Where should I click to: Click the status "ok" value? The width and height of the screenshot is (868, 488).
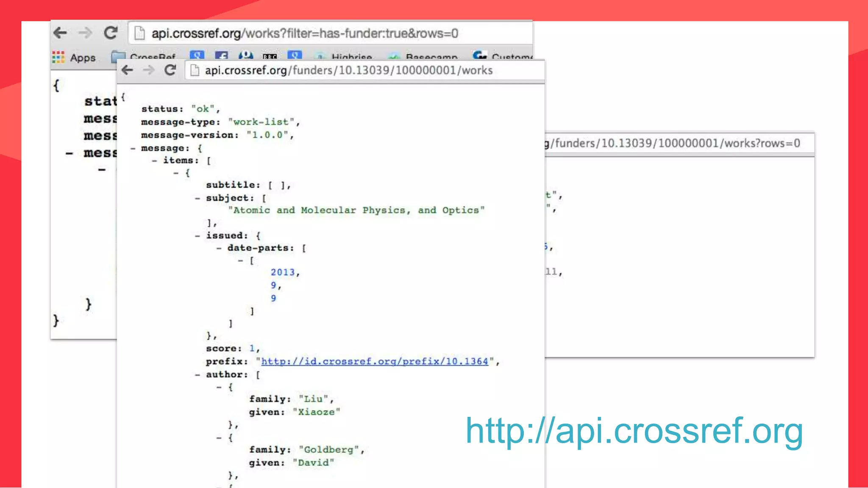coord(203,109)
